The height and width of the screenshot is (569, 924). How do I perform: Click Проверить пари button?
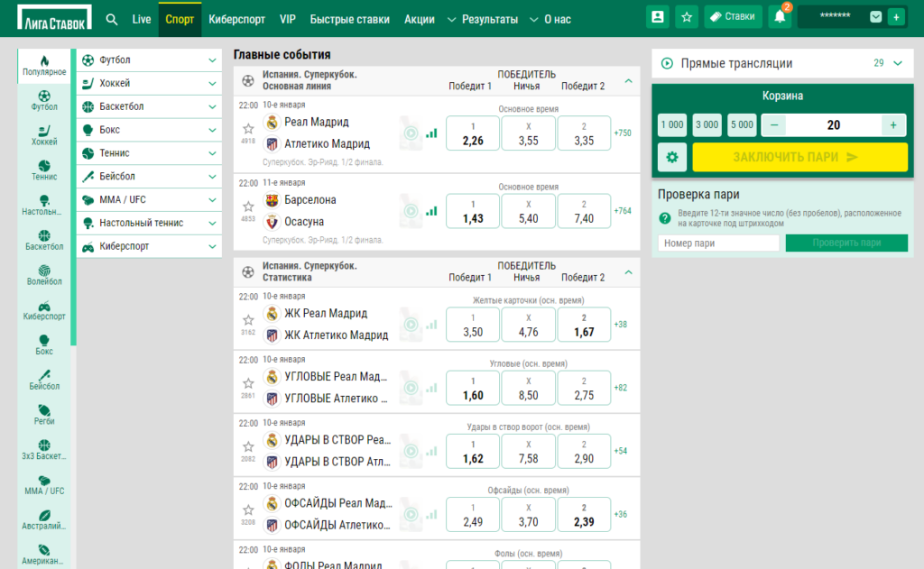click(x=846, y=243)
